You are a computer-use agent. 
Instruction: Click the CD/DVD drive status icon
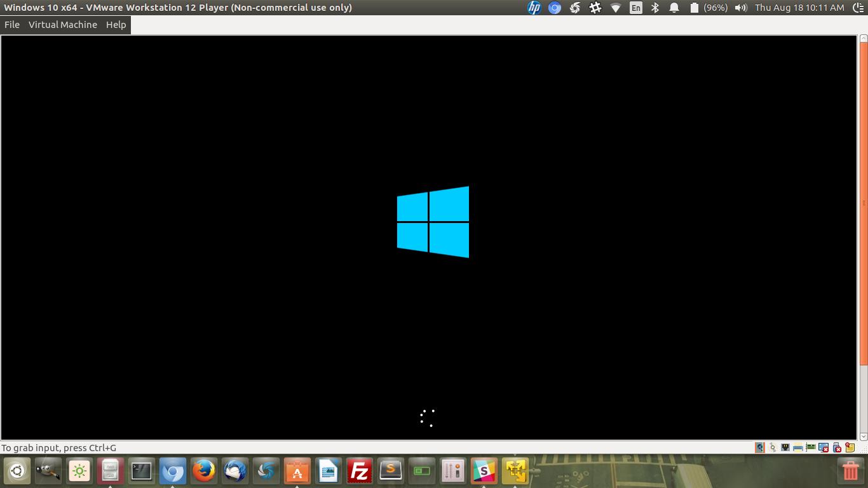click(x=773, y=447)
